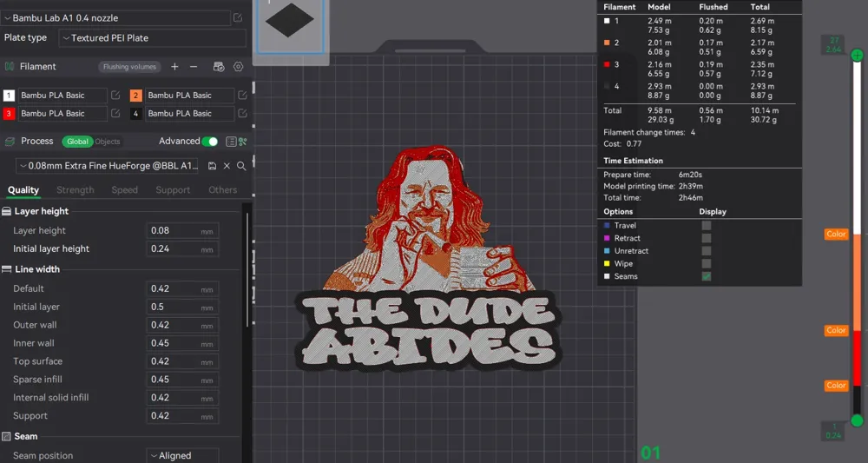868x463 pixels.
Task: Click the Filament section icon
Action: 9,67
